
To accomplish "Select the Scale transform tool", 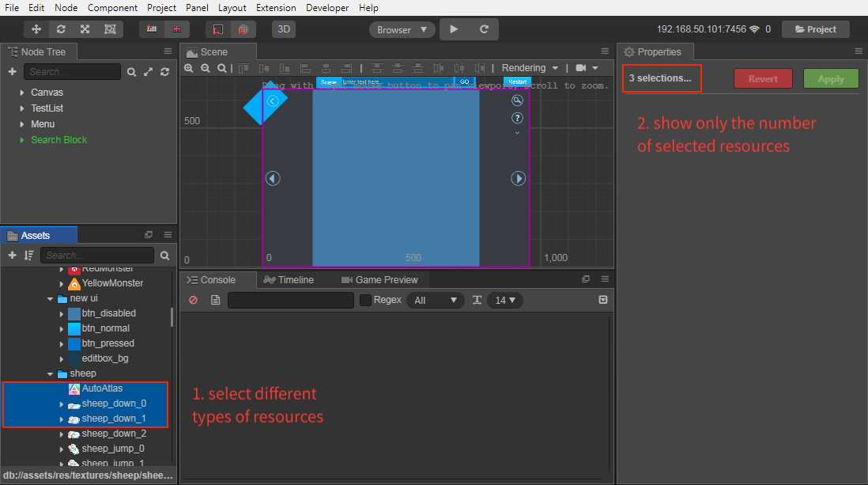I will 85,29.
